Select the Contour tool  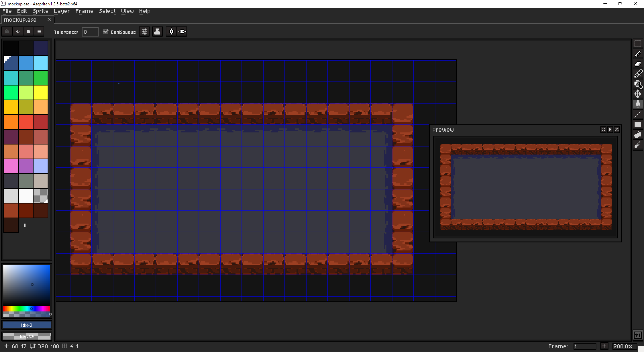point(638,134)
